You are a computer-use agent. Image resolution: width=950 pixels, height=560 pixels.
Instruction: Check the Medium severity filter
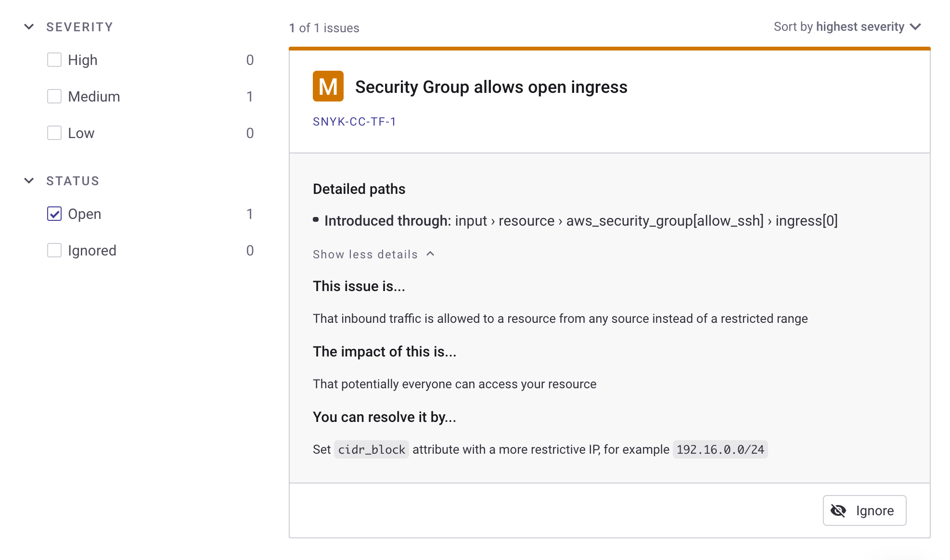(54, 97)
